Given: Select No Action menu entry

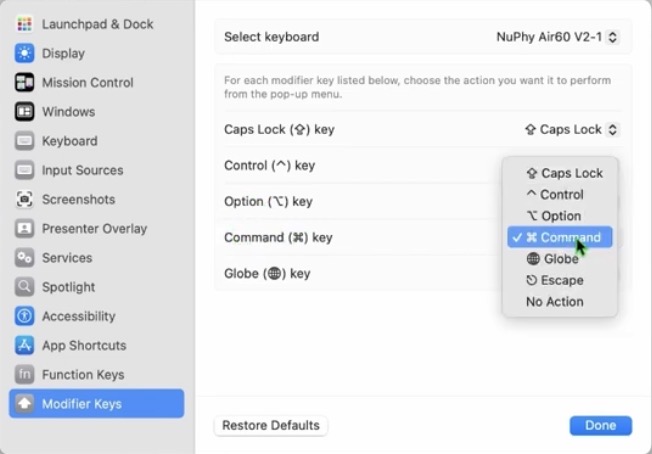Looking at the screenshot, I should 554,302.
